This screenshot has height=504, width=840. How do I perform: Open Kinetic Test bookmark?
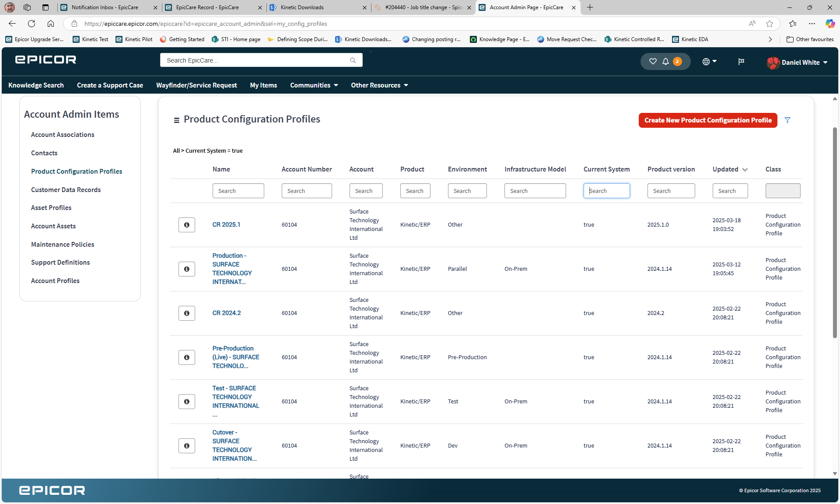(91, 39)
